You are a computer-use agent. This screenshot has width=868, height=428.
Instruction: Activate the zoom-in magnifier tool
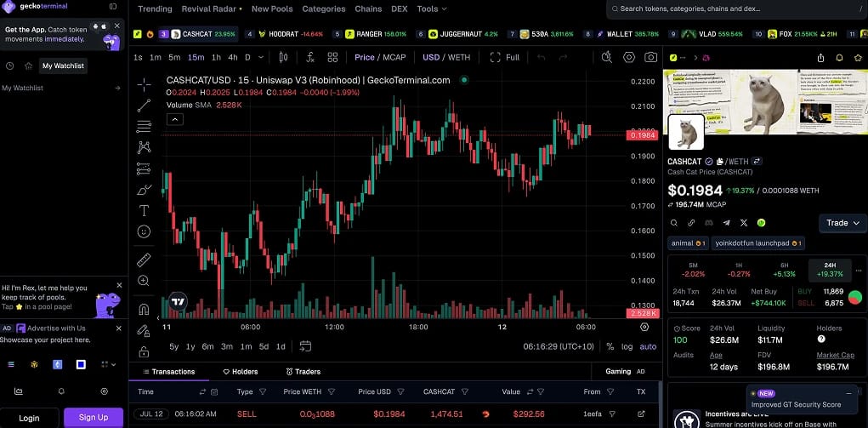tap(144, 281)
